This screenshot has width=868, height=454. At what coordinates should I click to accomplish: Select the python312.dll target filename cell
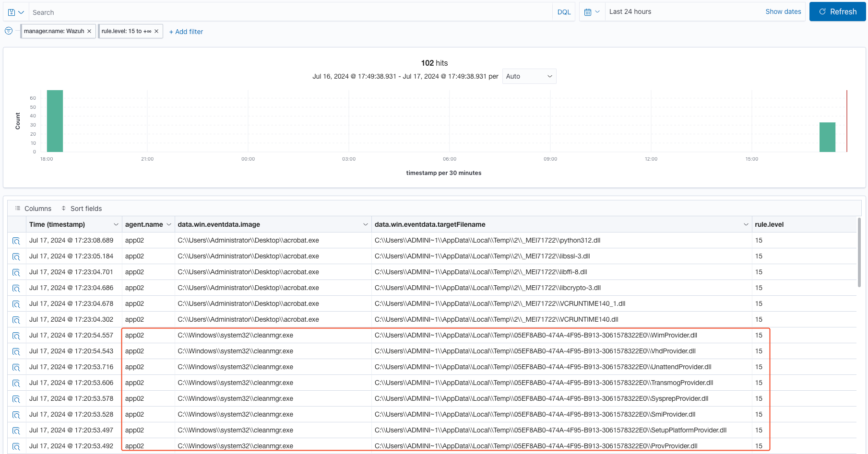coord(562,240)
